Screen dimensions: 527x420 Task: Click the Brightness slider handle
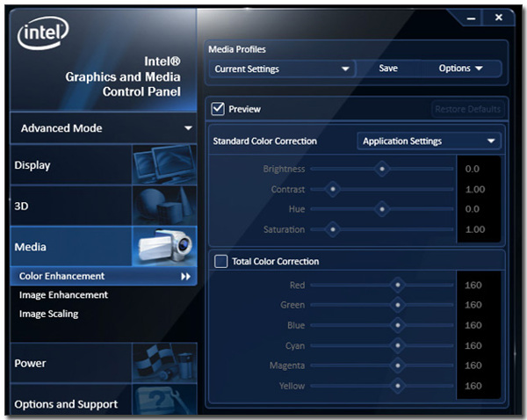tap(382, 169)
